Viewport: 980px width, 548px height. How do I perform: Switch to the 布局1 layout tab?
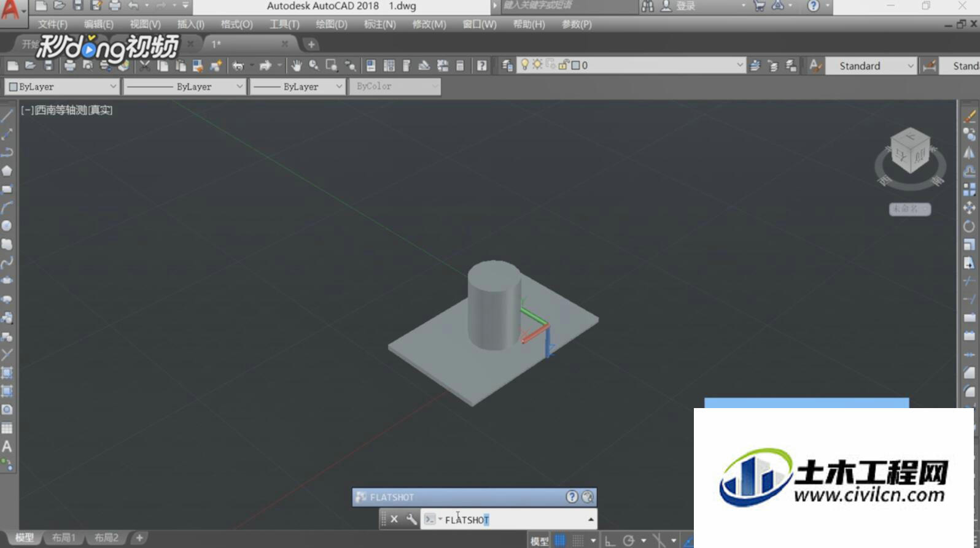point(64,538)
